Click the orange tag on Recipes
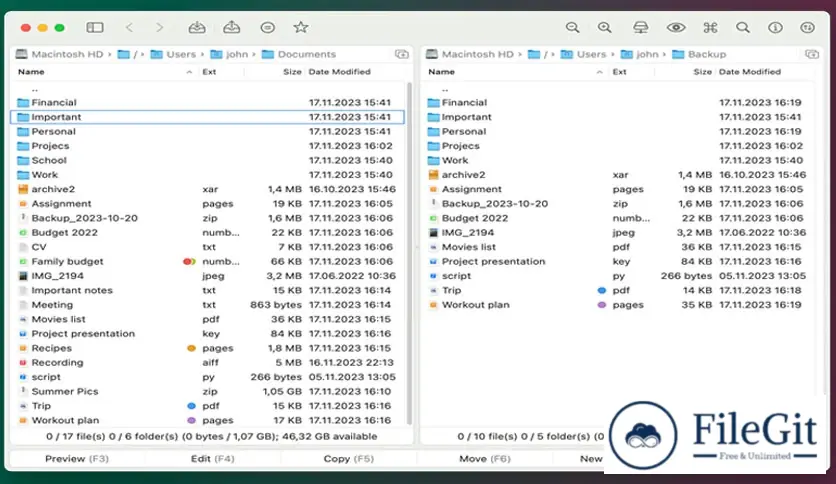Screen dimensions: 836x484 click(191, 348)
